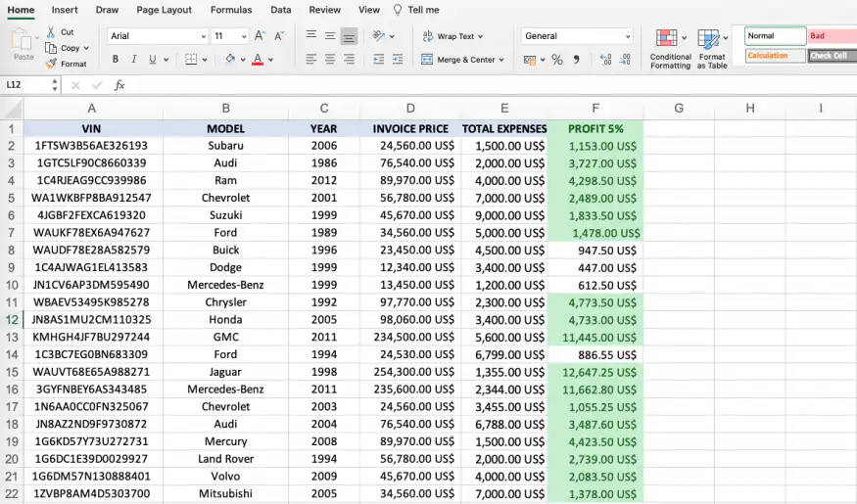The image size is (857, 504).
Task: Apply the Bad cell style
Action: pyautogui.click(x=833, y=35)
